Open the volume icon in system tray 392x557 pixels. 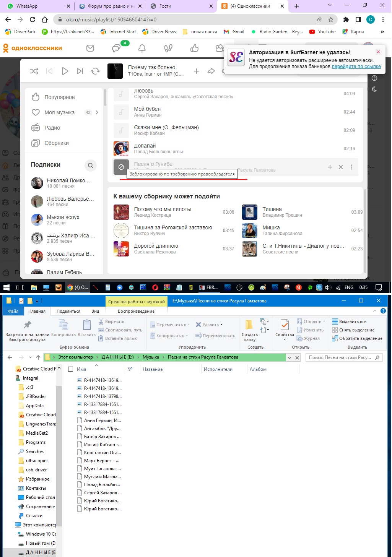tap(327, 287)
